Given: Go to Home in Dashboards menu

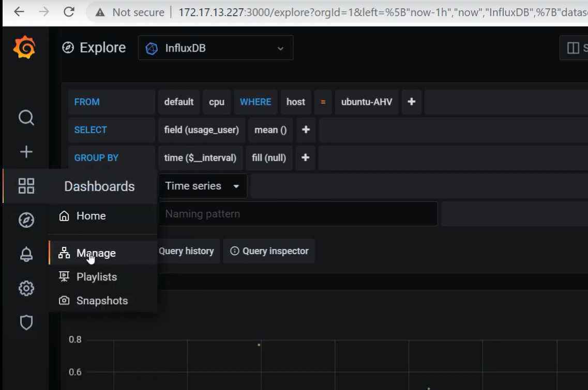Looking at the screenshot, I should click(x=91, y=216).
